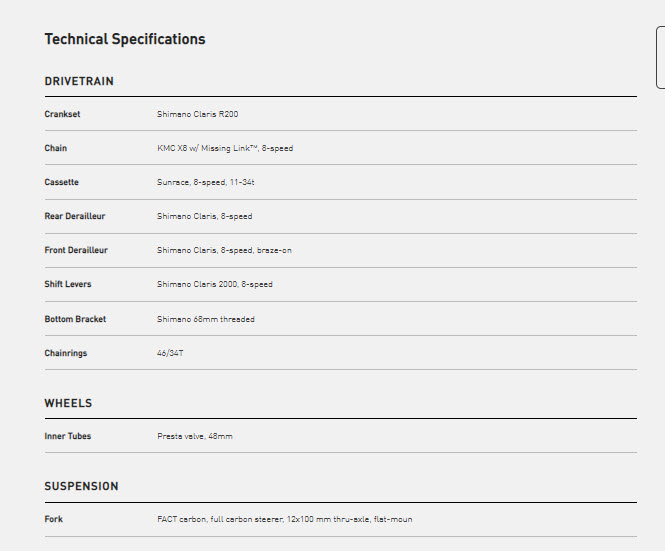Click the Shift Levers label

pyautogui.click(x=68, y=284)
